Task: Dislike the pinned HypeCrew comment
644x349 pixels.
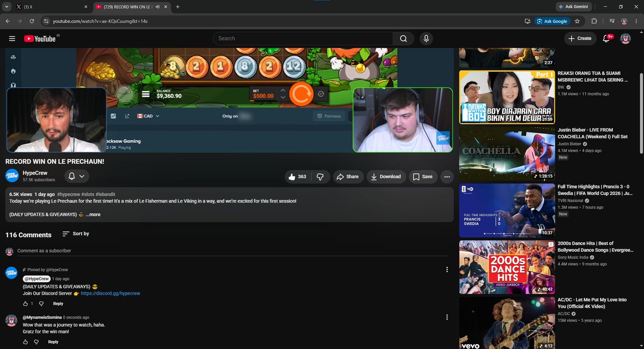Action: [x=40, y=304]
